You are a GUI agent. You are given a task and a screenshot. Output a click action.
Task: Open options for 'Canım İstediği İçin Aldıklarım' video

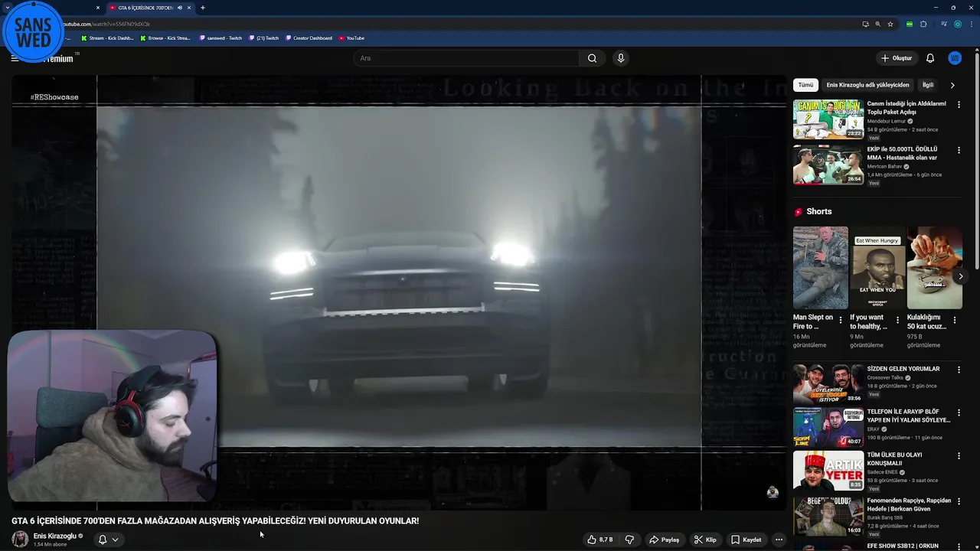click(x=959, y=105)
